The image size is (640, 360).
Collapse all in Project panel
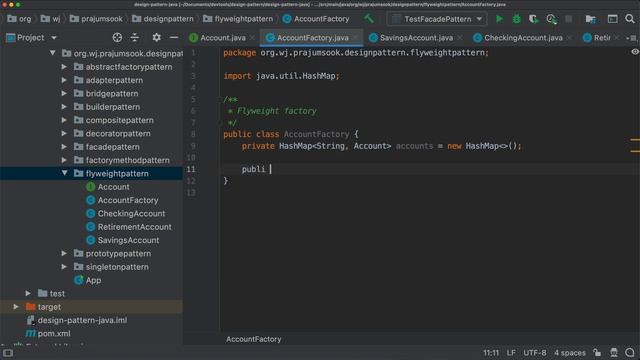[135, 38]
